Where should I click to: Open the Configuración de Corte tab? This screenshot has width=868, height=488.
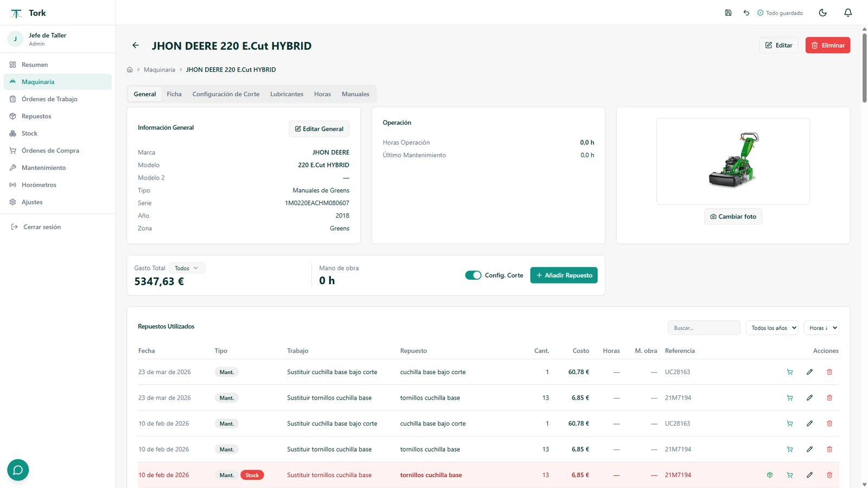(x=226, y=94)
